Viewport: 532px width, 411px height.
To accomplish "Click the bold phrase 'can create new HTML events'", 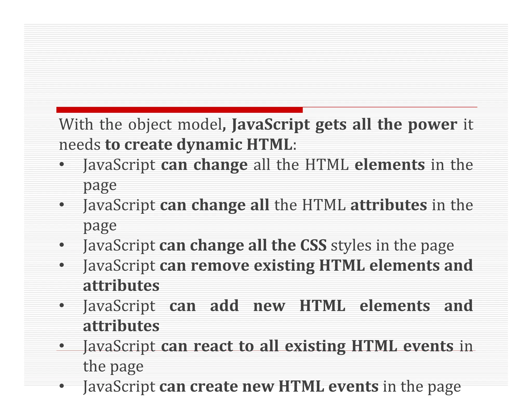I will [x=269, y=386].
